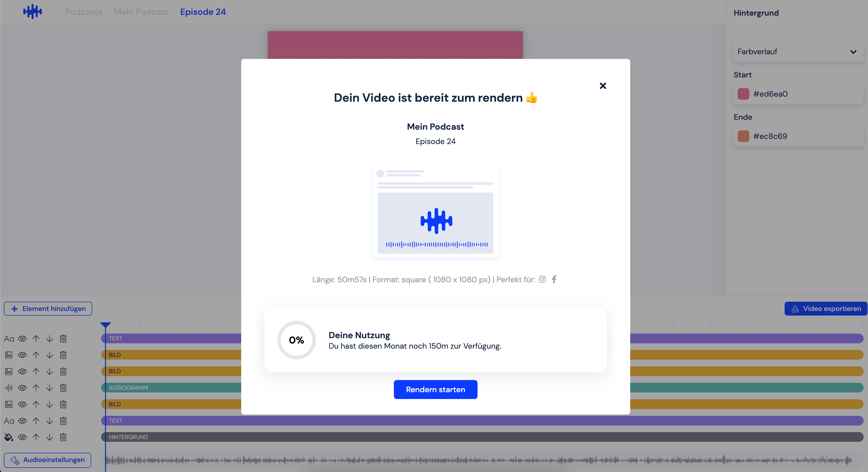Open the Mein Podcast navigation item
The height and width of the screenshot is (472, 868).
click(x=141, y=11)
